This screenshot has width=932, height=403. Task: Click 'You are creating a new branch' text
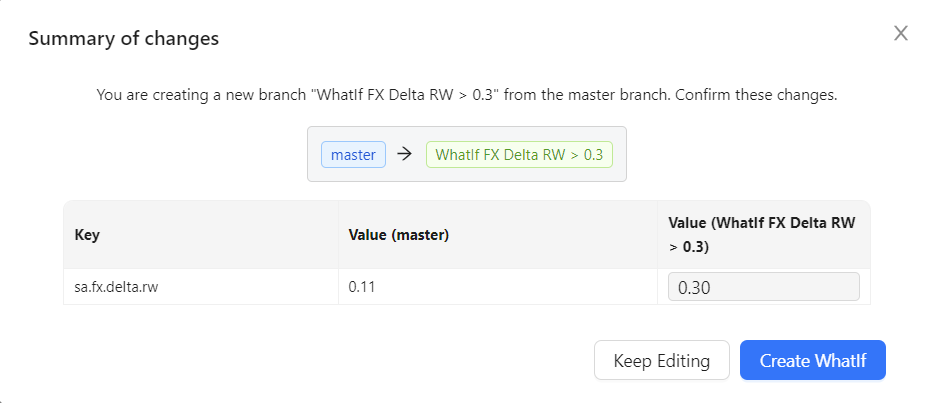coord(201,95)
